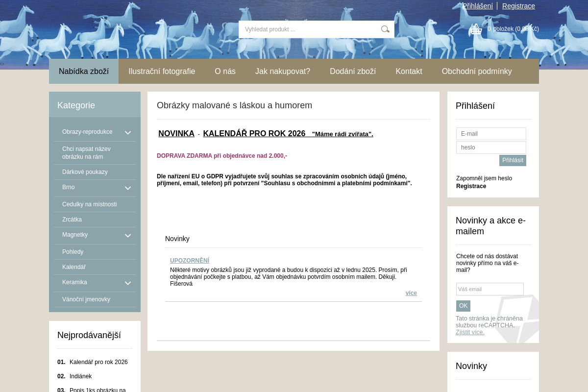The width and height of the screenshot is (588, 392).
Task: Expand the Magnetky category
Action: (x=128, y=236)
